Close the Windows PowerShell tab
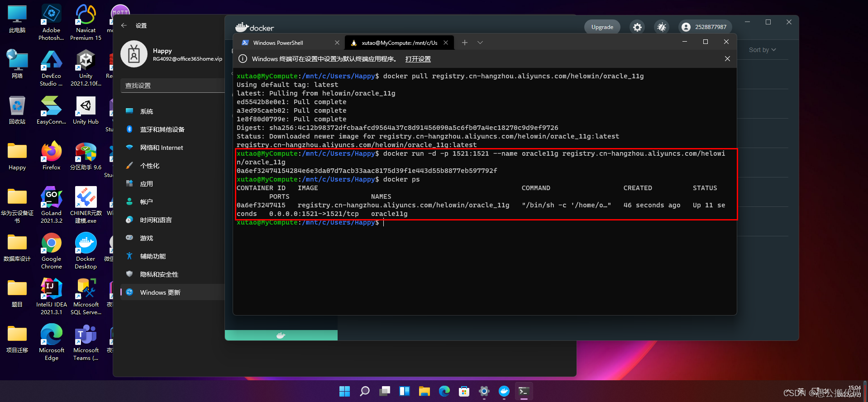The height and width of the screenshot is (402, 868). (x=337, y=43)
